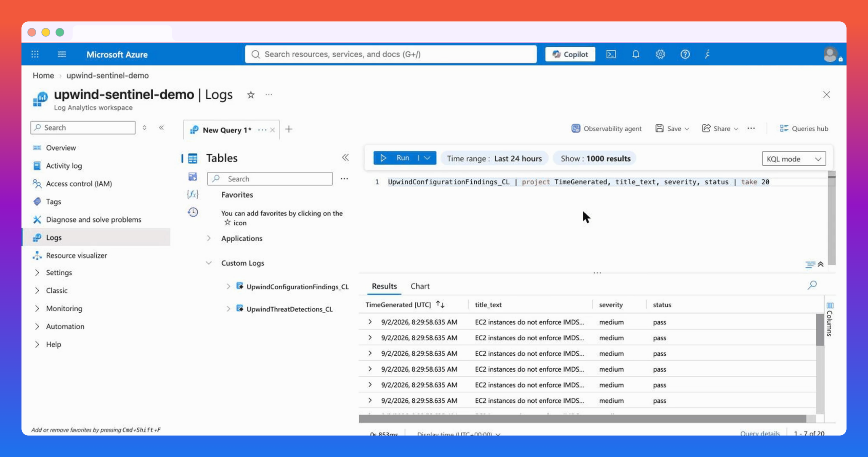Open the Query history clock icon
The height and width of the screenshot is (457, 868).
(193, 212)
